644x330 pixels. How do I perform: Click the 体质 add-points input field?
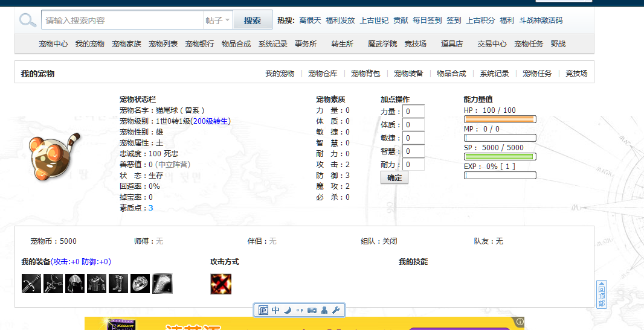(414, 125)
